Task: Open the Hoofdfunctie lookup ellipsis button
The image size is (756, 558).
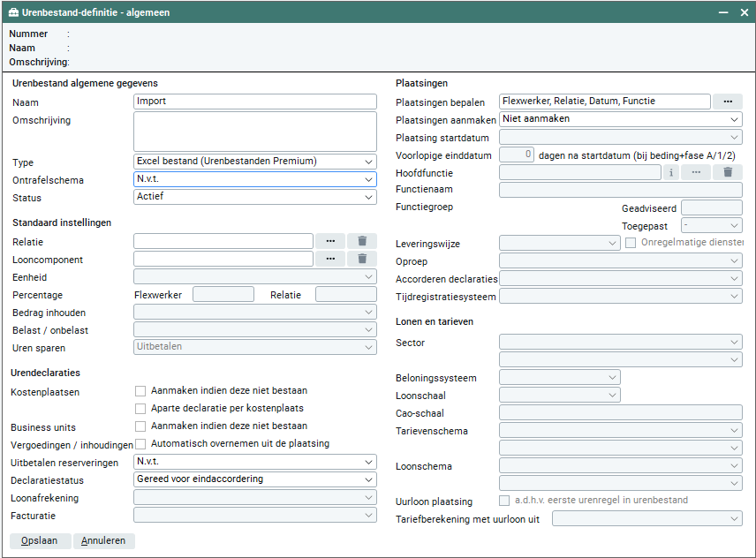Action: [x=695, y=172]
